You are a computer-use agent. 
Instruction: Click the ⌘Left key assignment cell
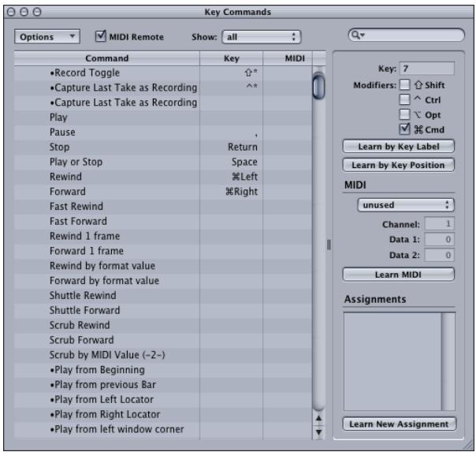pos(232,177)
